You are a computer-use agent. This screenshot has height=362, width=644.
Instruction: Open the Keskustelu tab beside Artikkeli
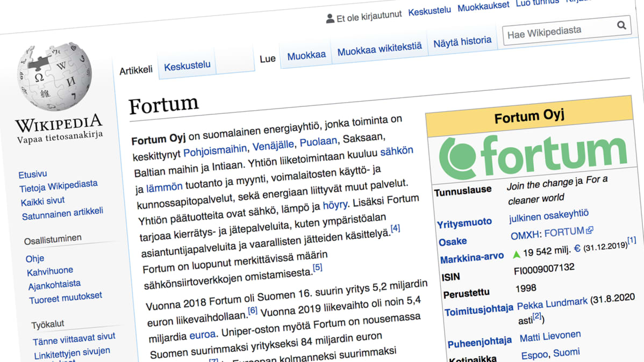coord(187,66)
